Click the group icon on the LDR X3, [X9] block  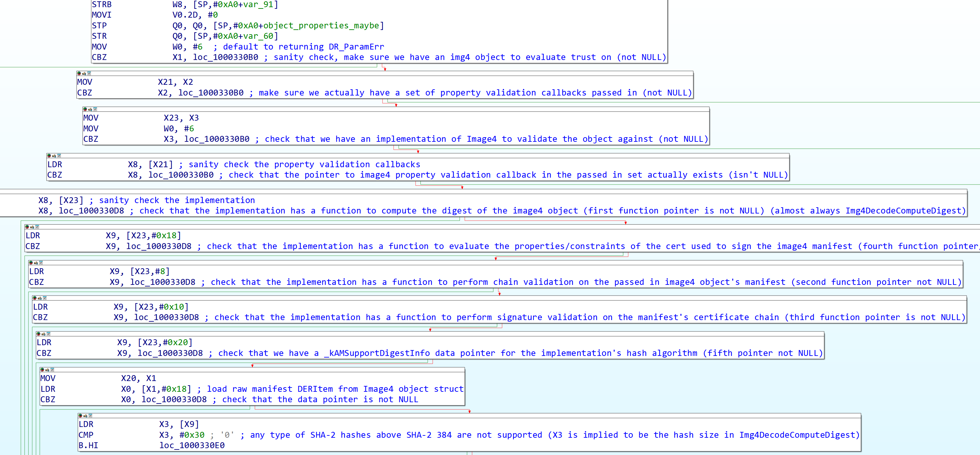coord(90,416)
